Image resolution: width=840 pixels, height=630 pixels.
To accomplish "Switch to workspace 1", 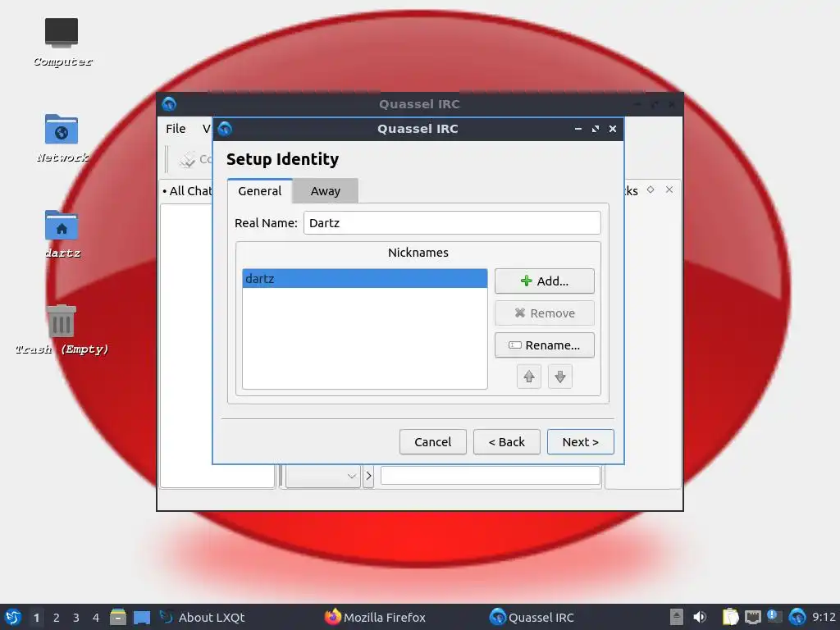I will pos(36,618).
